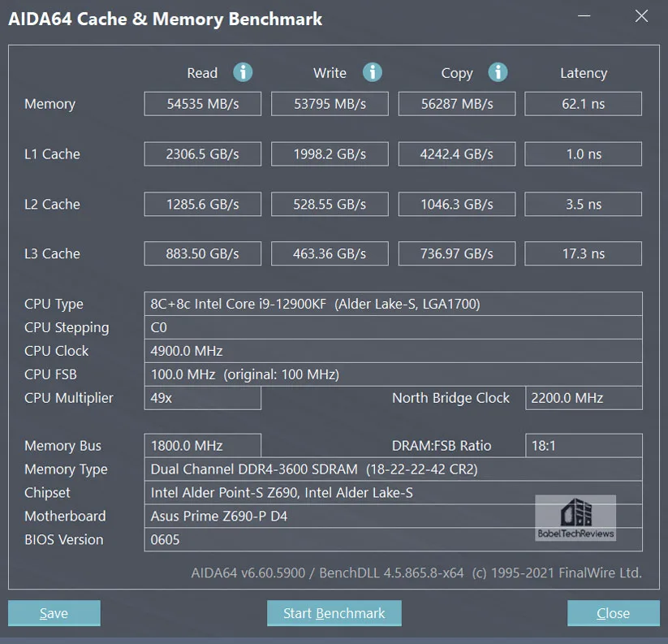
Task: Select the L3 Cache read result box
Action: (x=203, y=253)
